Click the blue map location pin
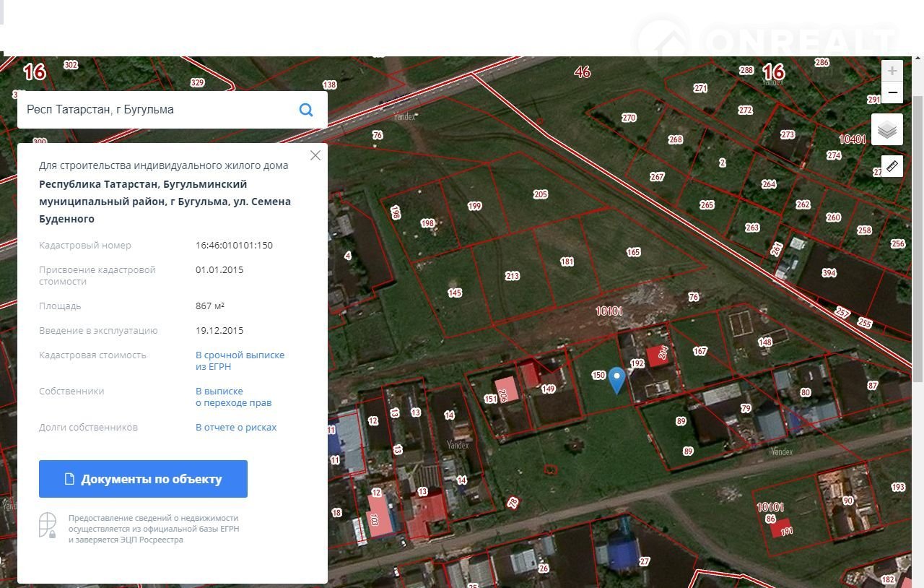Viewport: 924px width, 588px height. [616, 379]
